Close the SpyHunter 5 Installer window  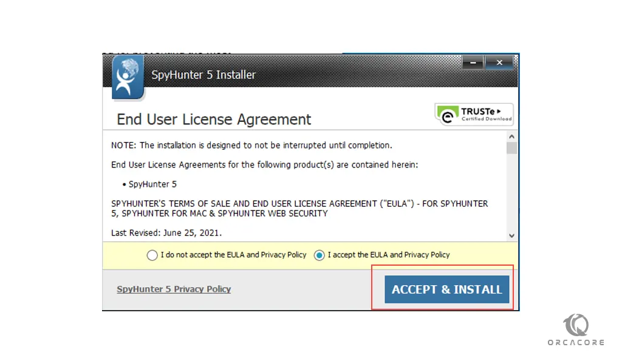point(499,62)
